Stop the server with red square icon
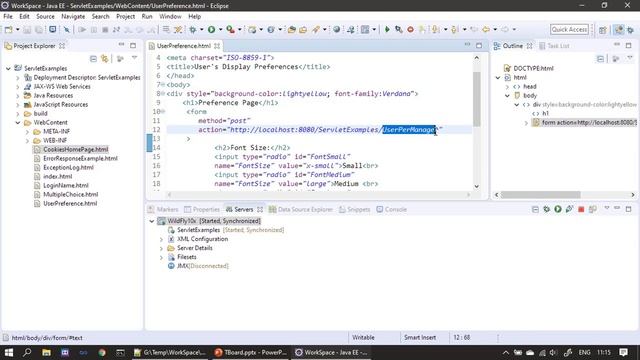 tap(581, 209)
